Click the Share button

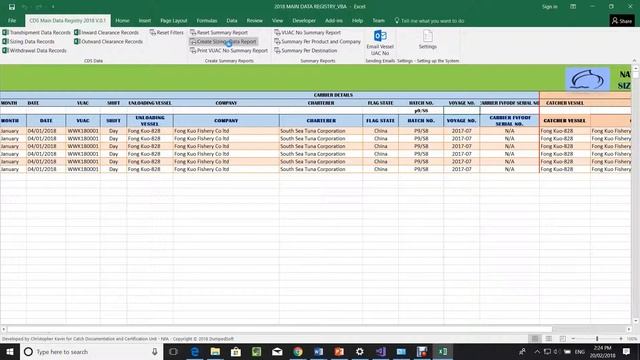pyautogui.click(x=622, y=21)
